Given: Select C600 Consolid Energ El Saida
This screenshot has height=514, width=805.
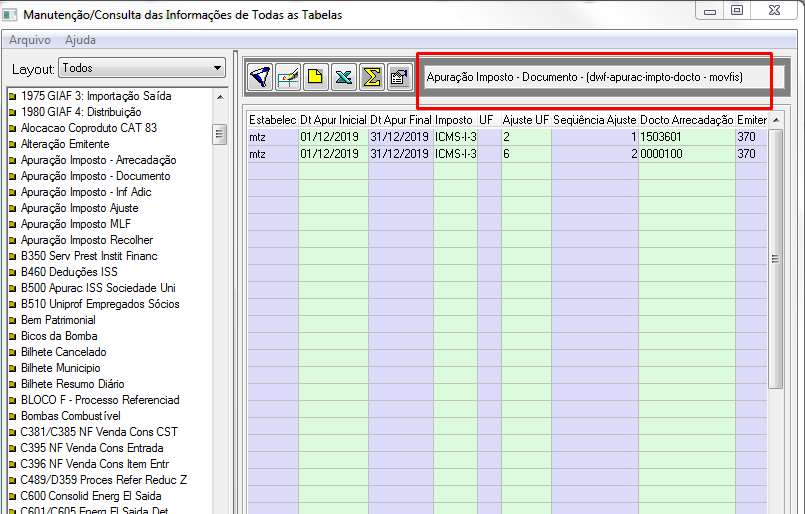Looking at the screenshot, I should [91, 496].
